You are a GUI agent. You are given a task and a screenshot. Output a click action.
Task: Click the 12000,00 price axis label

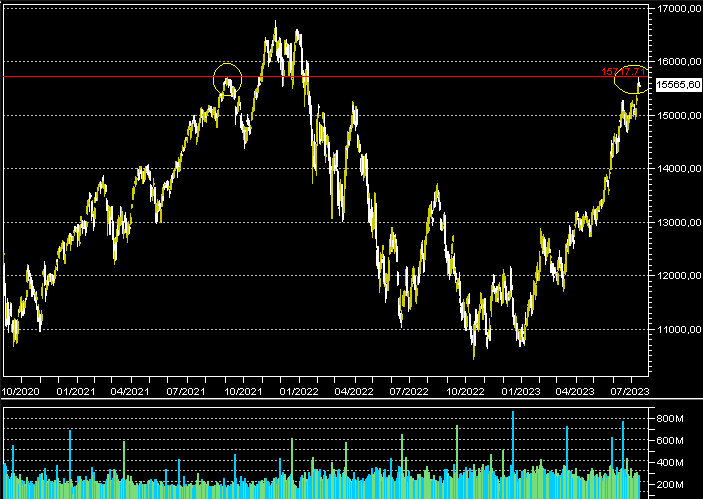point(679,276)
